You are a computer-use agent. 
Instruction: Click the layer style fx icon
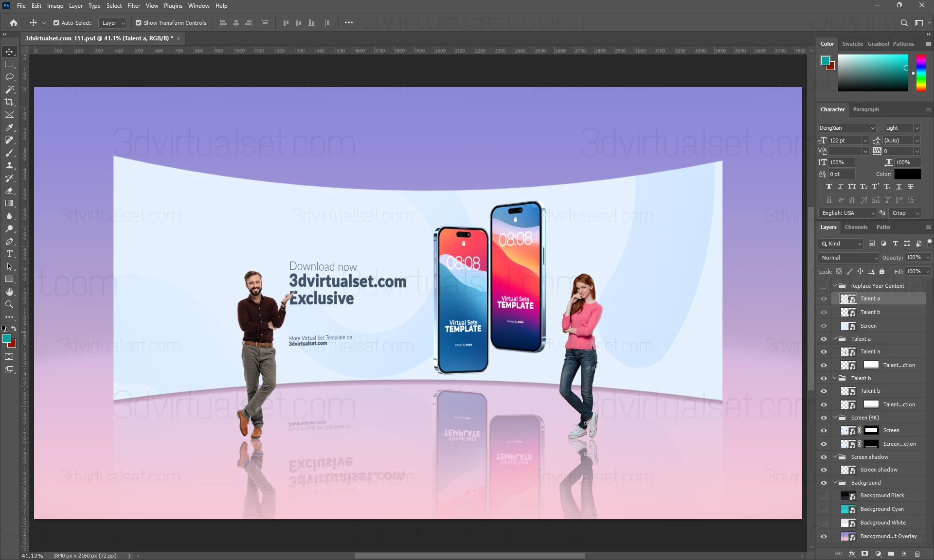click(x=852, y=553)
